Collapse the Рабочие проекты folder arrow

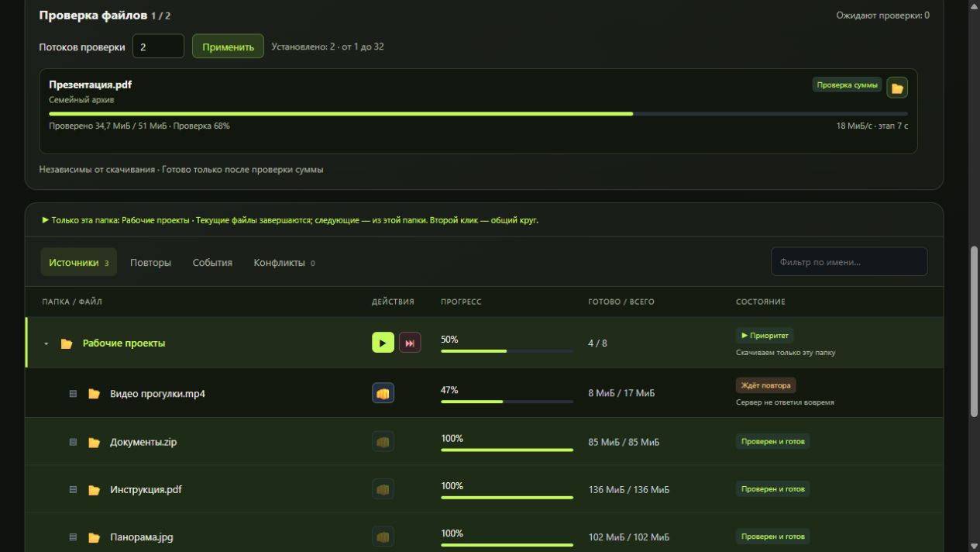[x=46, y=343]
